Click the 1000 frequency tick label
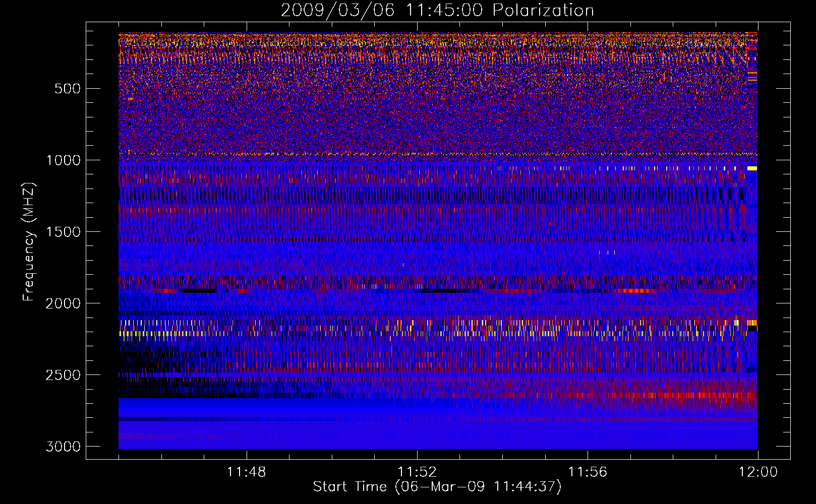Image resolution: width=816 pixels, height=504 pixels. (x=63, y=160)
